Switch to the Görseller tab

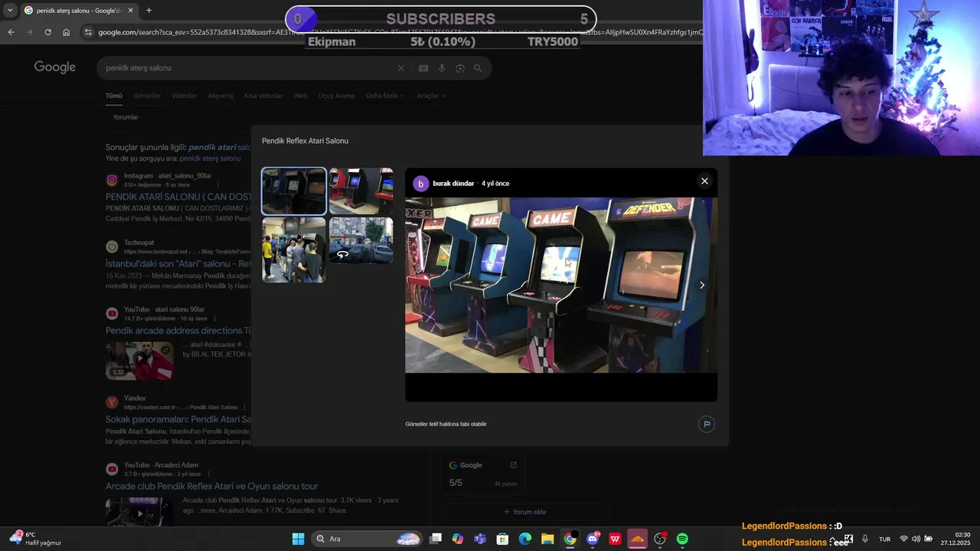[147, 96]
